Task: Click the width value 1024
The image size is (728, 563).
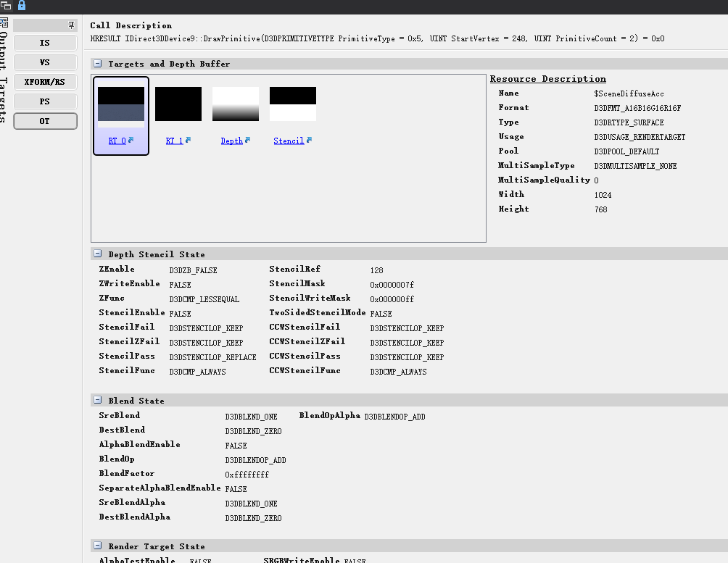Action: pyautogui.click(x=603, y=195)
